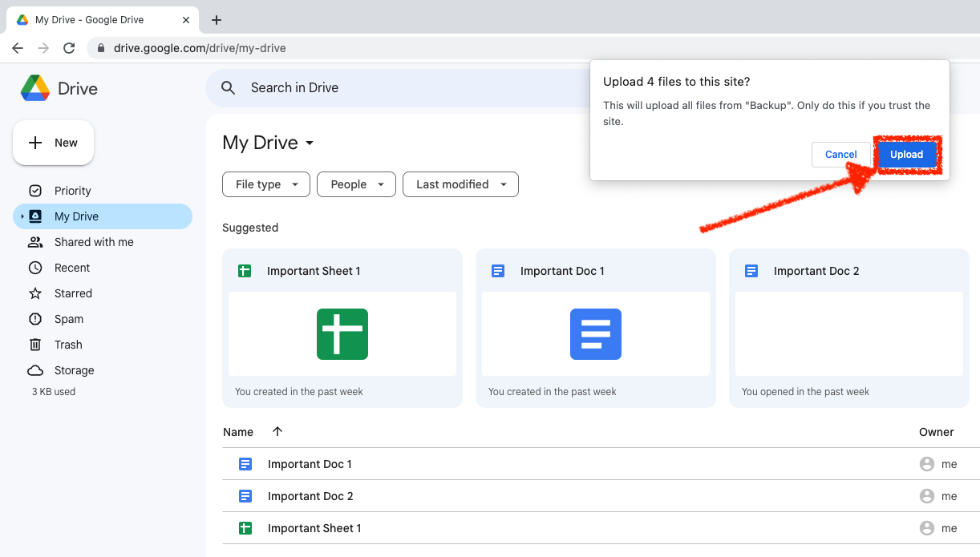Viewport: 980px width, 557px height.
Task: Select Important Doc 1 file name in list
Action: pos(310,464)
